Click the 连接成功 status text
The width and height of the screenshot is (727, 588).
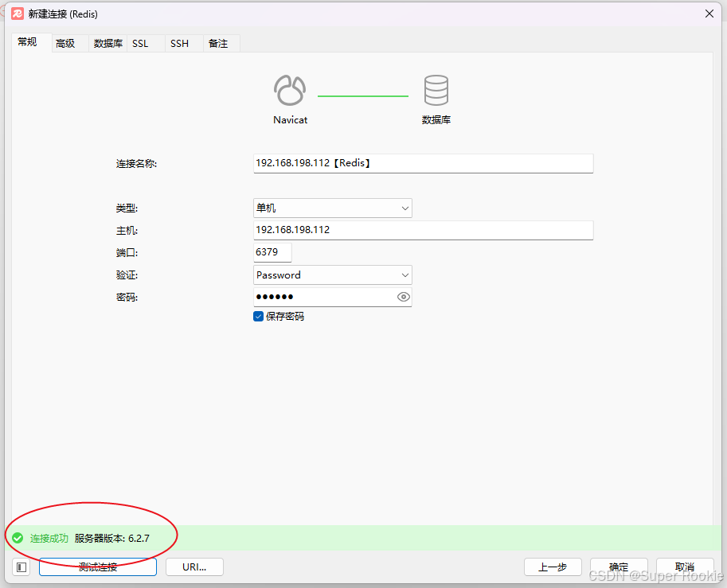point(49,539)
